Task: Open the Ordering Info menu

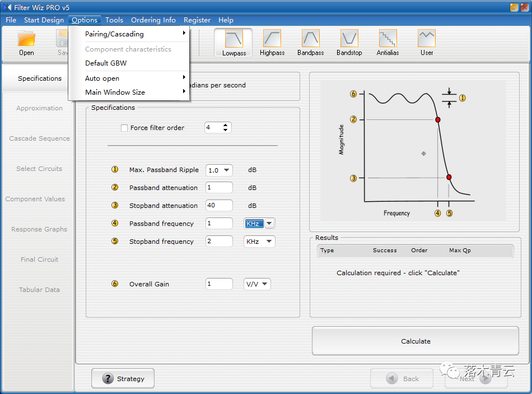Action: (x=153, y=20)
